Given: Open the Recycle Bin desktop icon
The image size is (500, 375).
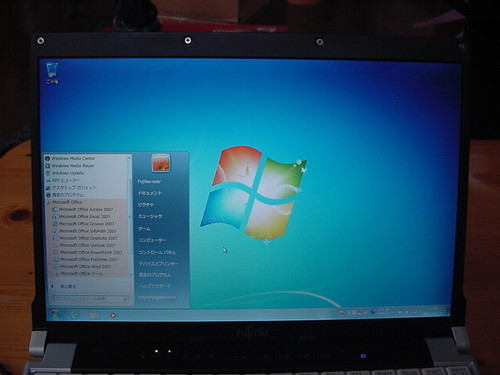Looking at the screenshot, I should click(x=52, y=73).
